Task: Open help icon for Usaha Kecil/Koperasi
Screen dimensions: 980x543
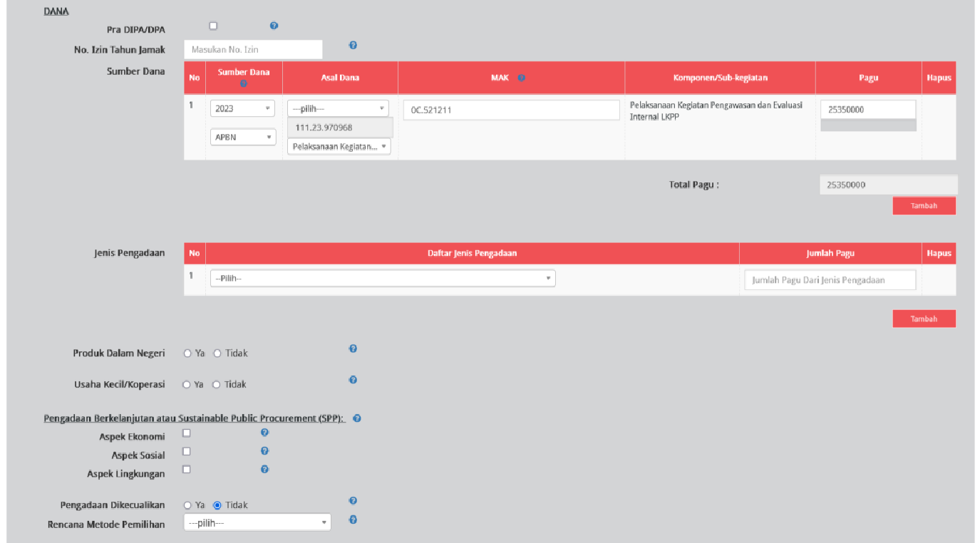Action: (x=353, y=380)
